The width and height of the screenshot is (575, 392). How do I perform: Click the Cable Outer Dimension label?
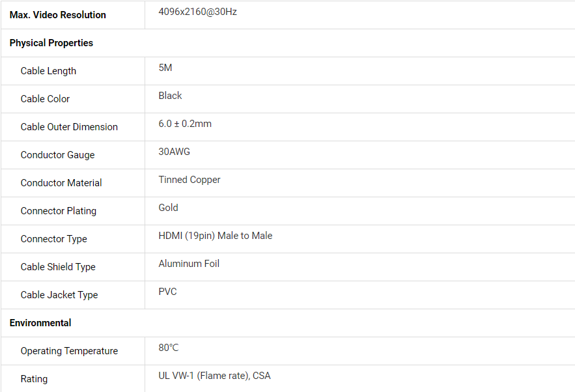[69, 127]
